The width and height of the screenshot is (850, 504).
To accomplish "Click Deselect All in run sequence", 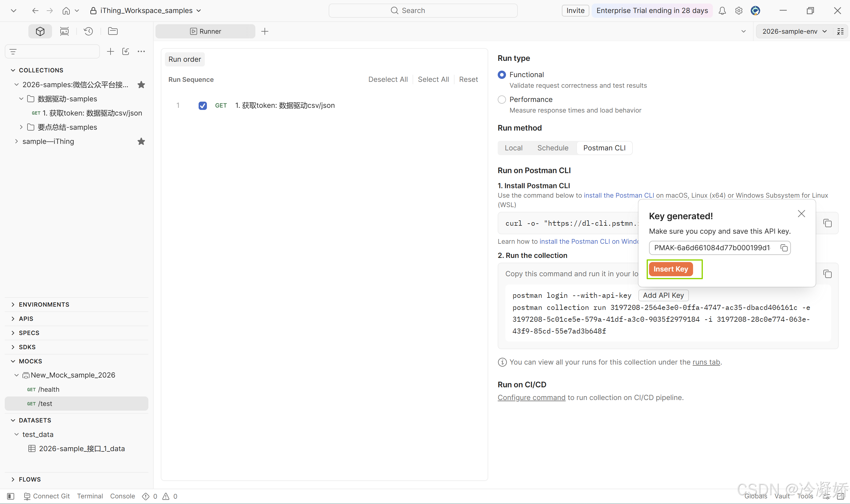I will 388,79.
